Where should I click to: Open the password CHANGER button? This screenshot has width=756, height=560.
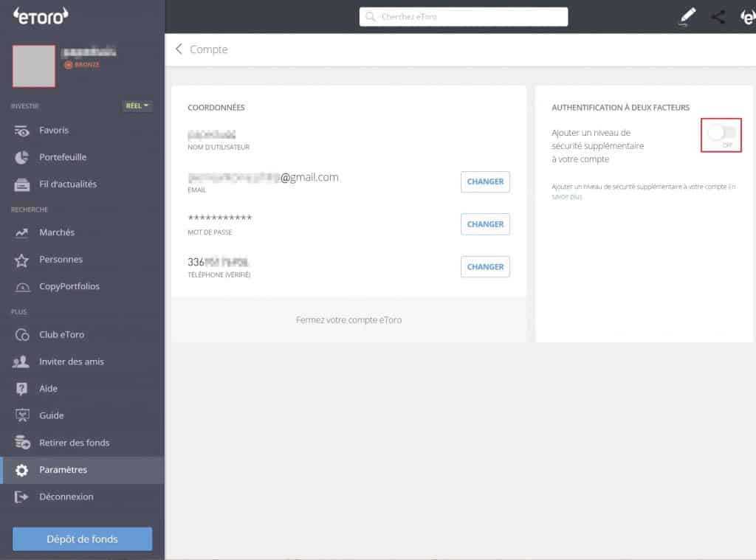pyautogui.click(x=485, y=224)
